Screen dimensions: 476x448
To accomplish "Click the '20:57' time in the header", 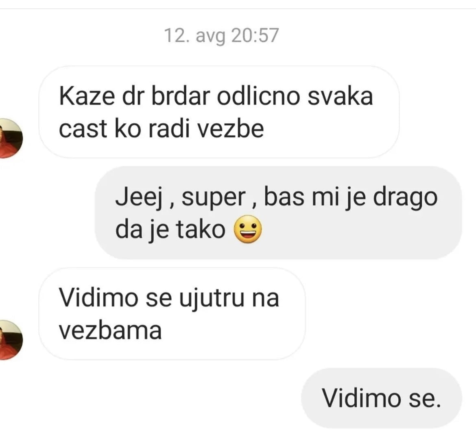I will pyautogui.click(x=255, y=35).
